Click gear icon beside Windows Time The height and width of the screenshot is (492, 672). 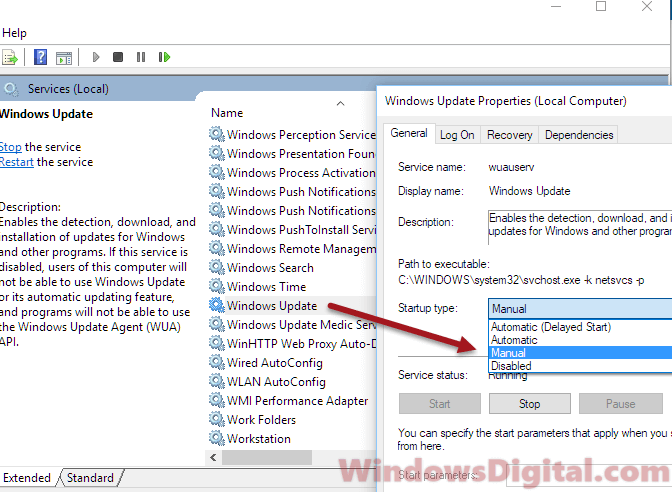pos(217,286)
